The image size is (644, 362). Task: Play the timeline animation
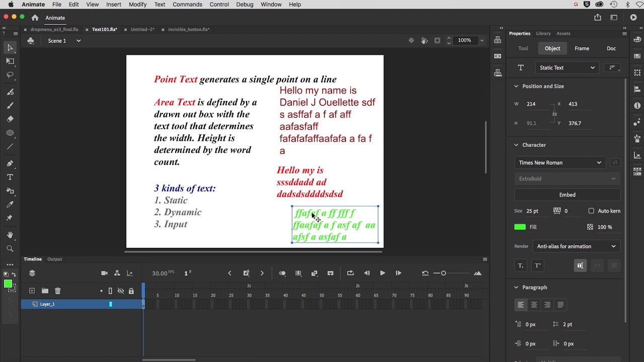[x=382, y=273]
